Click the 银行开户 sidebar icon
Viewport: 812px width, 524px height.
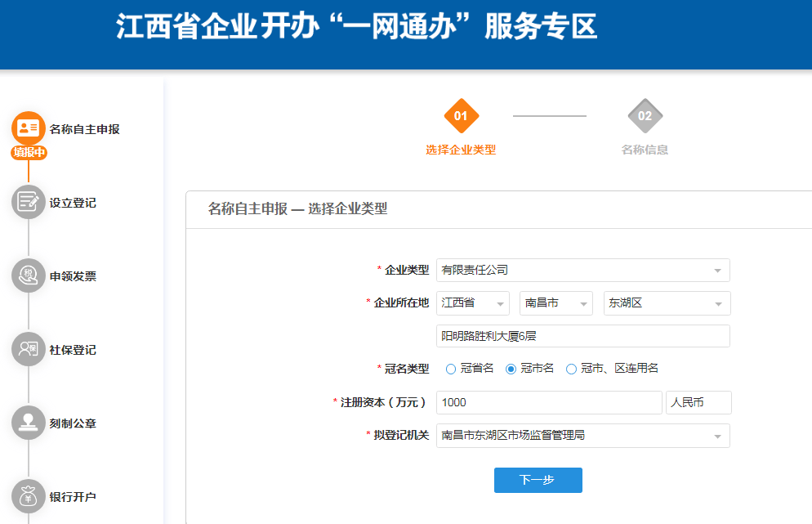pos(27,496)
